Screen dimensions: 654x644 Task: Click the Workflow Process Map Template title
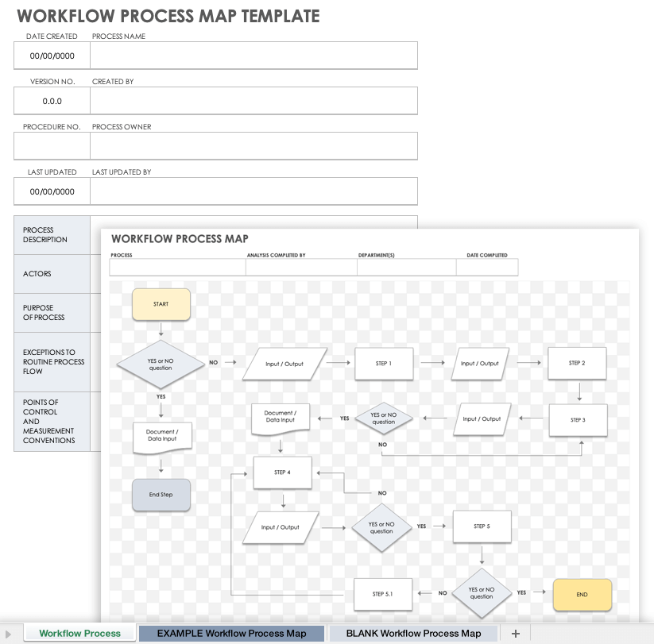pos(168,16)
